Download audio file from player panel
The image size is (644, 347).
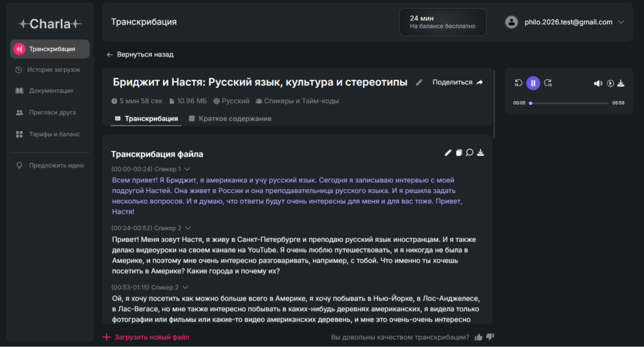621,84
